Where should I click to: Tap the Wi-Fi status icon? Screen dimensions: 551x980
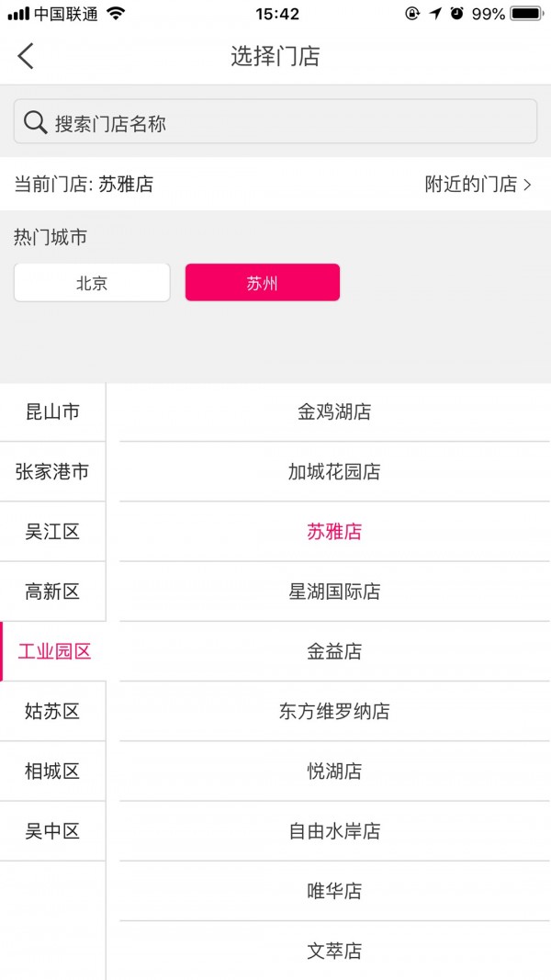pyautogui.click(x=116, y=14)
